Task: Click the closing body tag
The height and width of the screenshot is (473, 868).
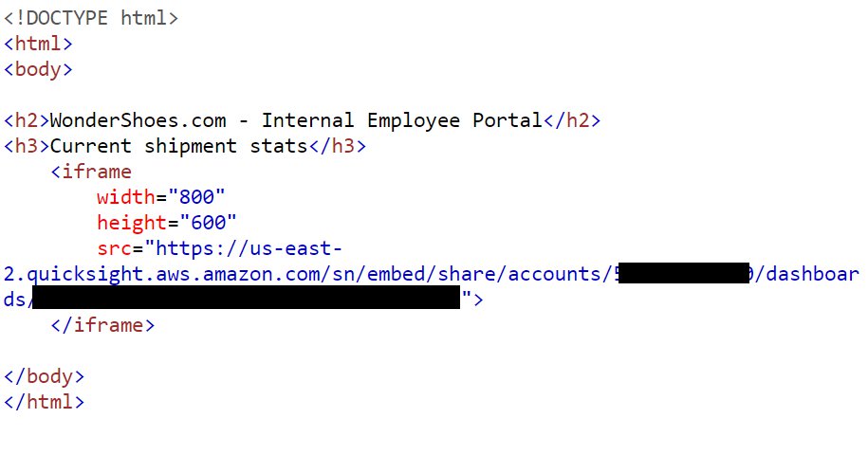Action: click(x=45, y=376)
